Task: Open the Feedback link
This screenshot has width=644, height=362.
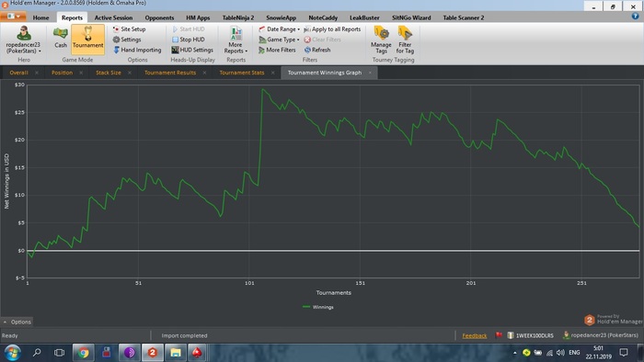Action: pos(475,335)
